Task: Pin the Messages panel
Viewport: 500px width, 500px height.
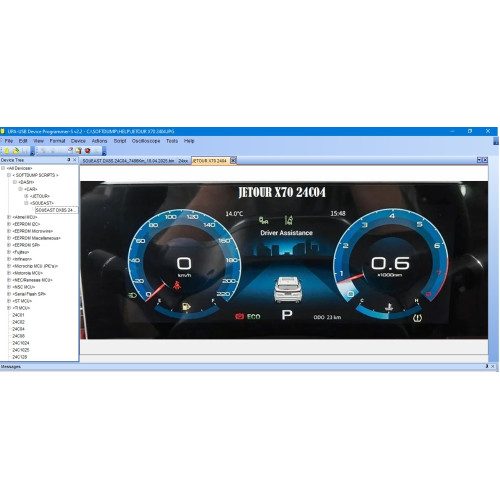Action: 487,366
